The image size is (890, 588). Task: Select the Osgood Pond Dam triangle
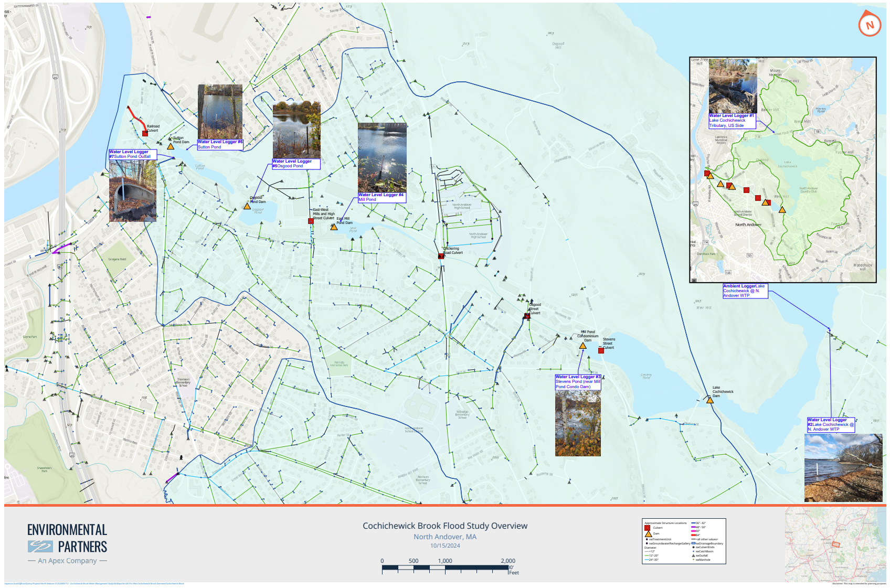coord(247,208)
